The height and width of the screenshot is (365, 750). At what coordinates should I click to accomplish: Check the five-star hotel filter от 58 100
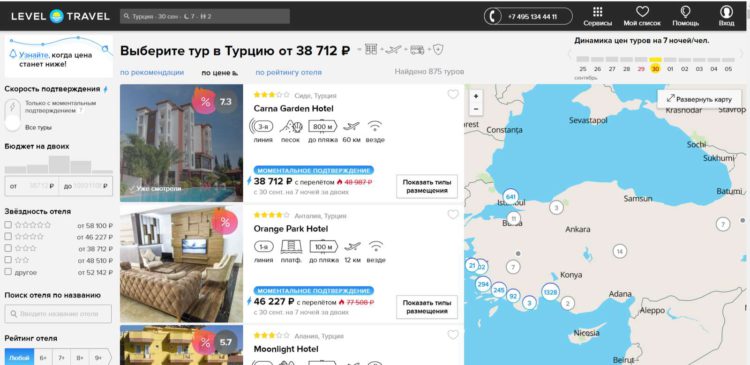[x=8, y=225]
